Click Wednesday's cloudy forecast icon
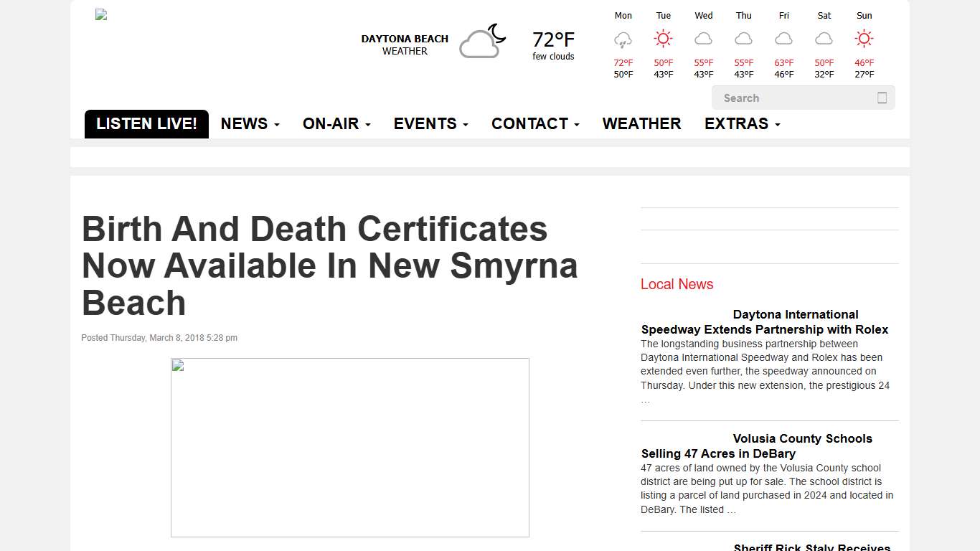This screenshot has height=551, width=980. coord(703,39)
